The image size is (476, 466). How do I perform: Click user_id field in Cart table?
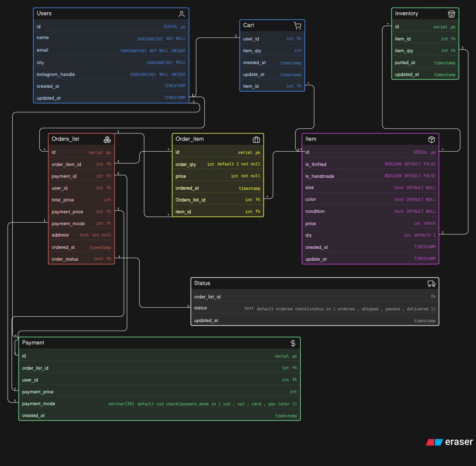272,39
